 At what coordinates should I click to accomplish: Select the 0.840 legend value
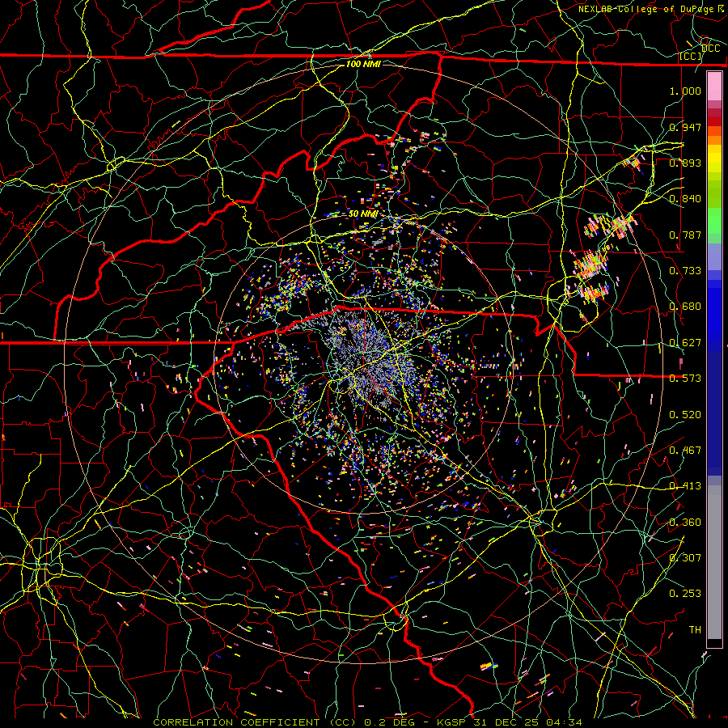[x=685, y=199]
